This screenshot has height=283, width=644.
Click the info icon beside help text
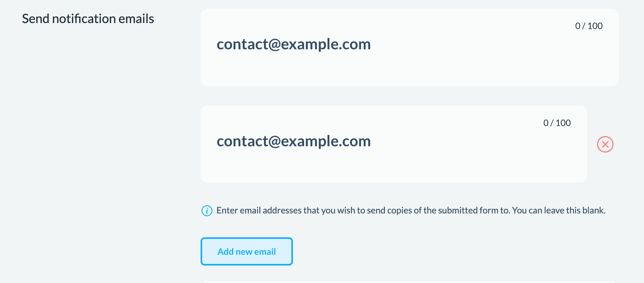pyautogui.click(x=207, y=211)
